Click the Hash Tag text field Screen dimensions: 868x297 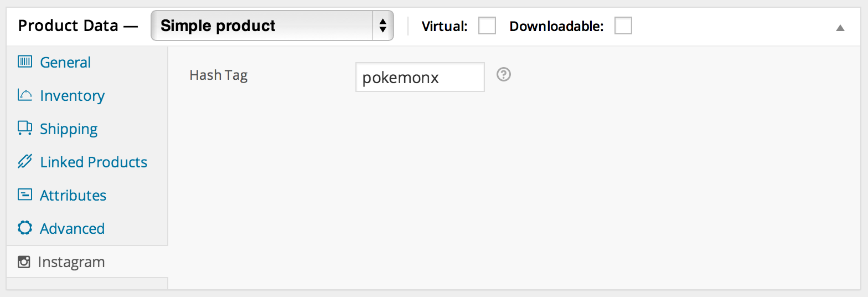420,77
